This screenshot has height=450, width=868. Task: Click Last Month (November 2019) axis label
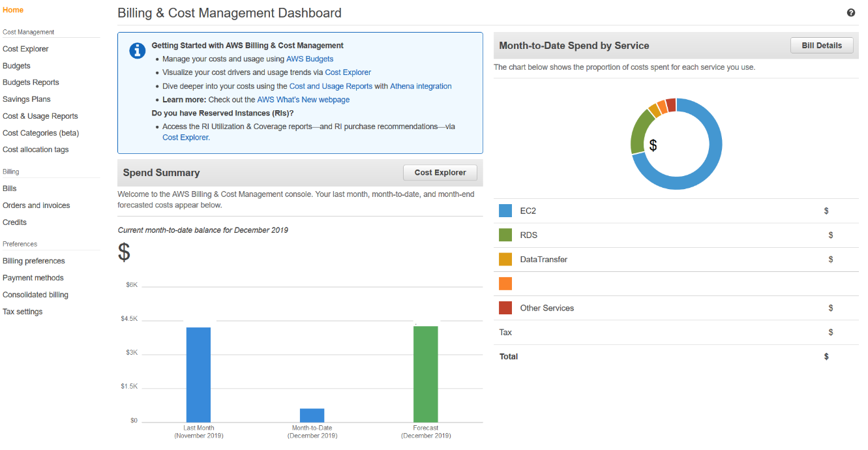point(199,432)
